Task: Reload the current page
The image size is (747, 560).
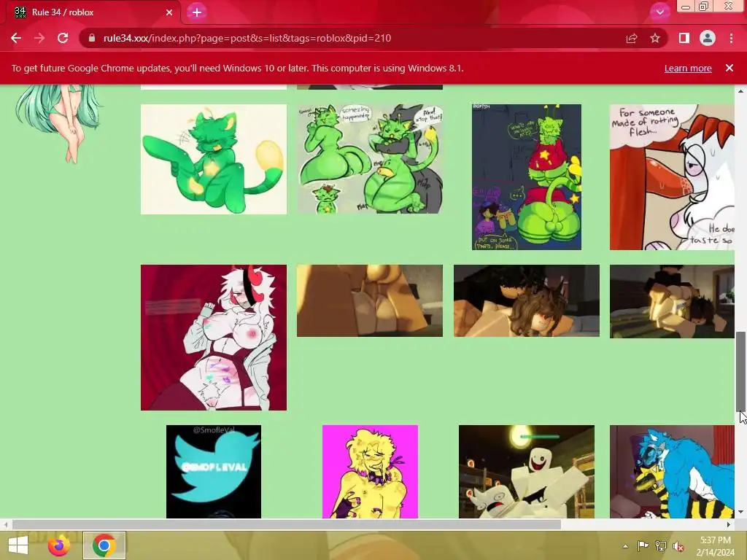Action: tap(63, 38)
